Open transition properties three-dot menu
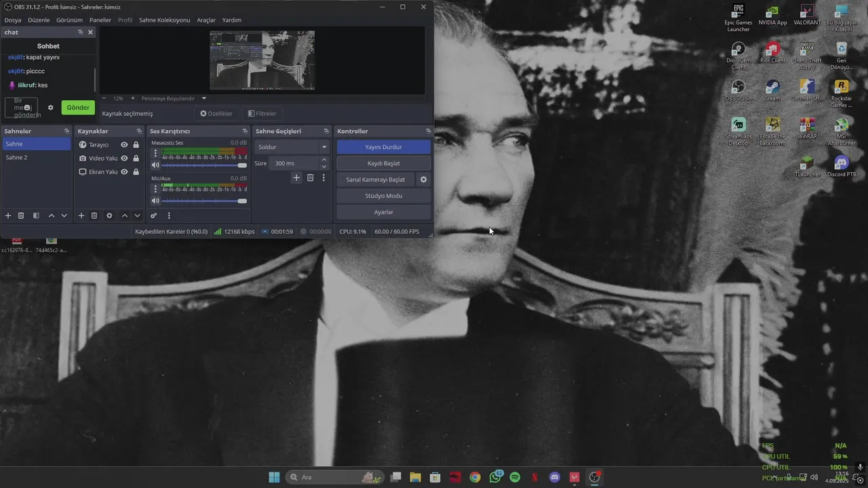Image resolution: width=868 pixels, height=488 pixels. pyautogui.click(x=323, y=178)
